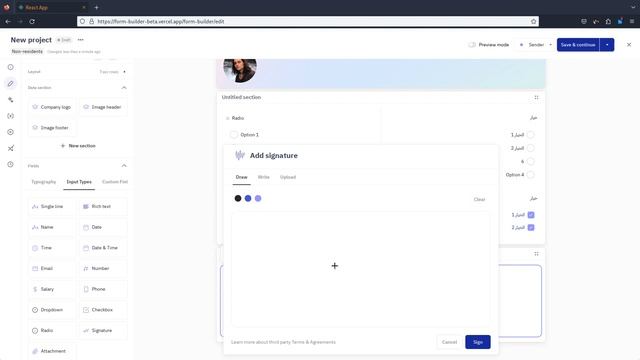
Task: Add the Company logo element
Action: tap(51, 107)
